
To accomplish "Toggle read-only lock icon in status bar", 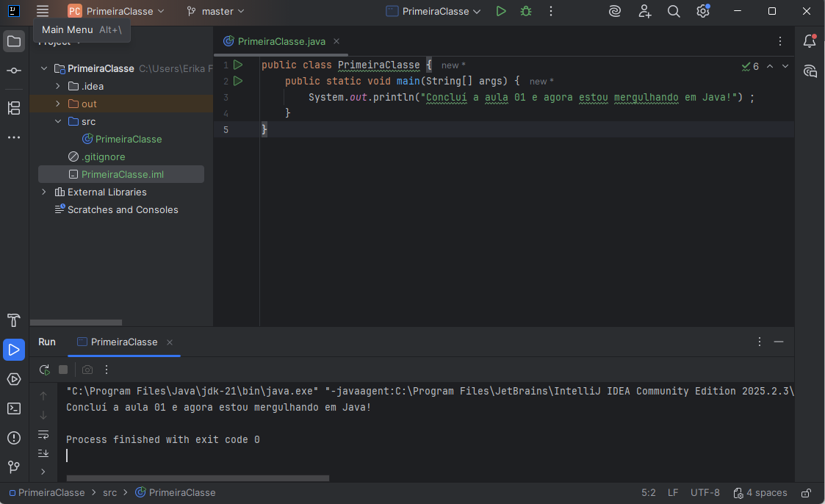I will [807, 493].
